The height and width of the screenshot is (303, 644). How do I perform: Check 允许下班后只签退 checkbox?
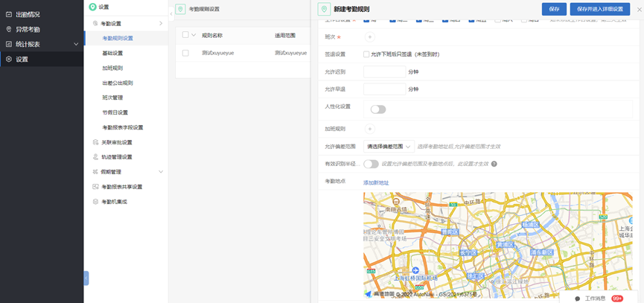(x=366, y=54)
